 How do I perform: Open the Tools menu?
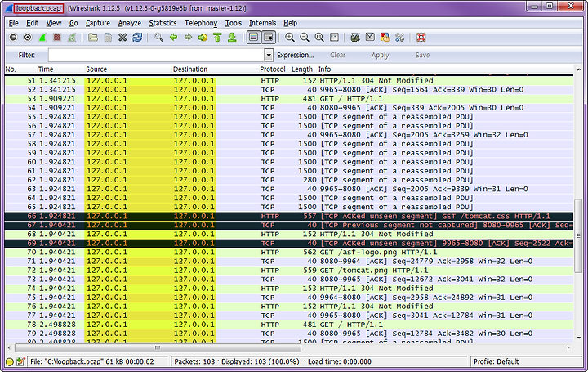[x=234, y=23]
